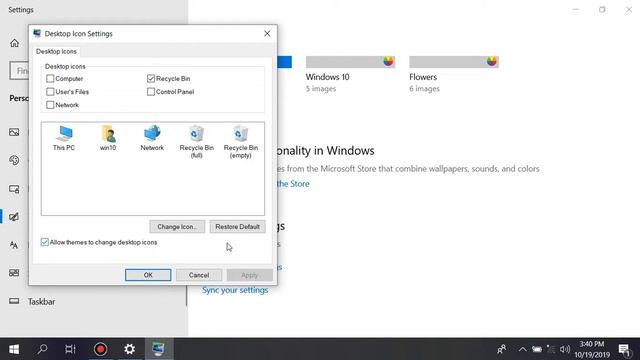Click Desktop Icon Settings taskbar icon
This screenshot has width=640, height=360.
(x=158, y=349)
